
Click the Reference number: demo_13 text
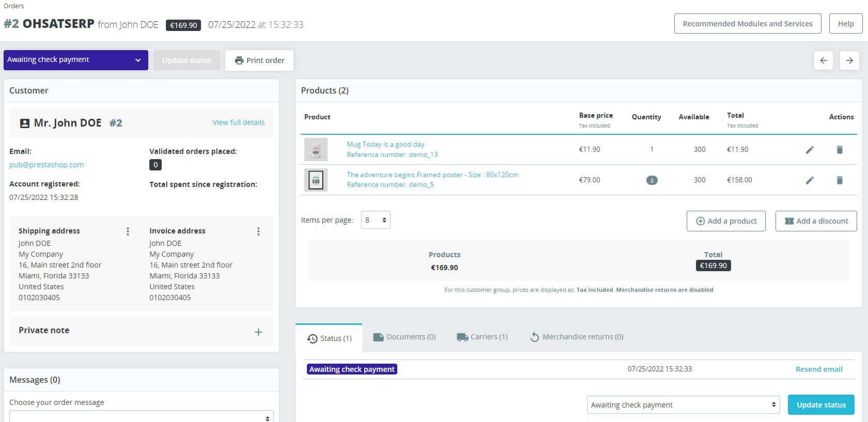click(392, 154)
